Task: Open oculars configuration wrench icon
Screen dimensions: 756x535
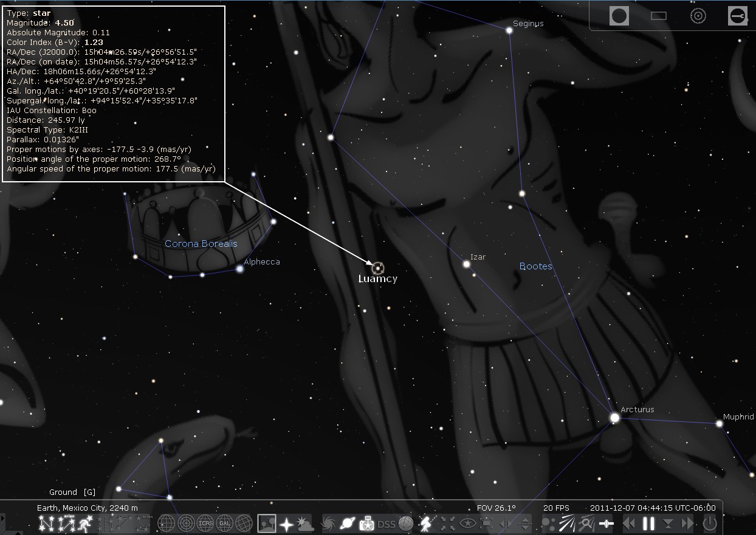Action: [x=737, y=16]
